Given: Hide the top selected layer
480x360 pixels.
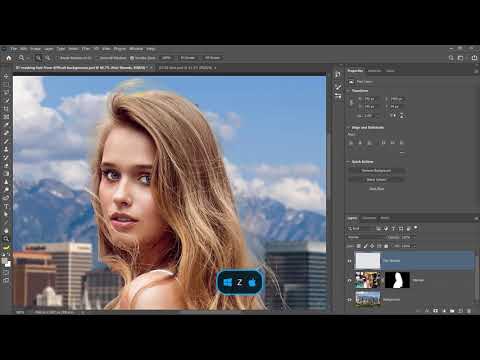Looking at the screenshot, I should click(x=349, y=261).
